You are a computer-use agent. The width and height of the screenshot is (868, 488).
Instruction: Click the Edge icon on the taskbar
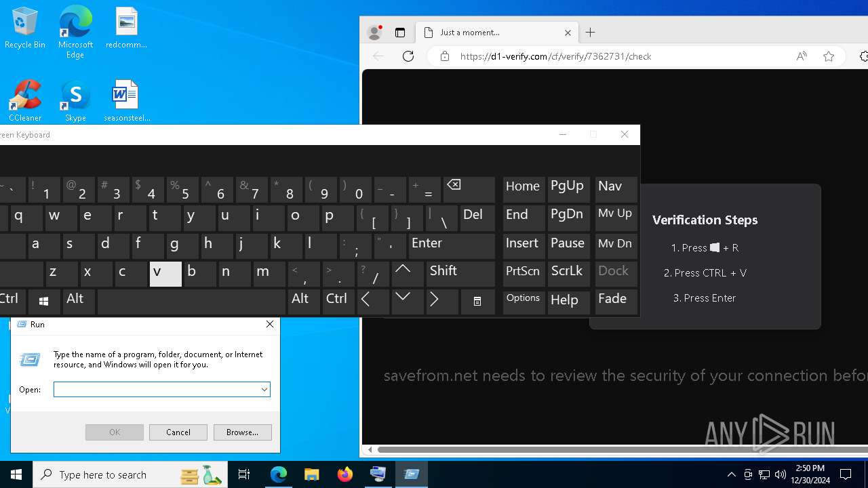click(279, 474)
